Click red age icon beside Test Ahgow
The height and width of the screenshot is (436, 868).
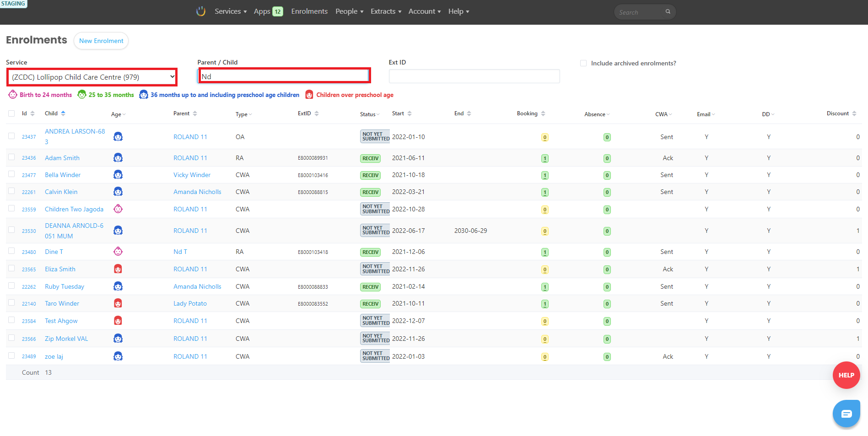pyautogui.click(x=118, y=321)
